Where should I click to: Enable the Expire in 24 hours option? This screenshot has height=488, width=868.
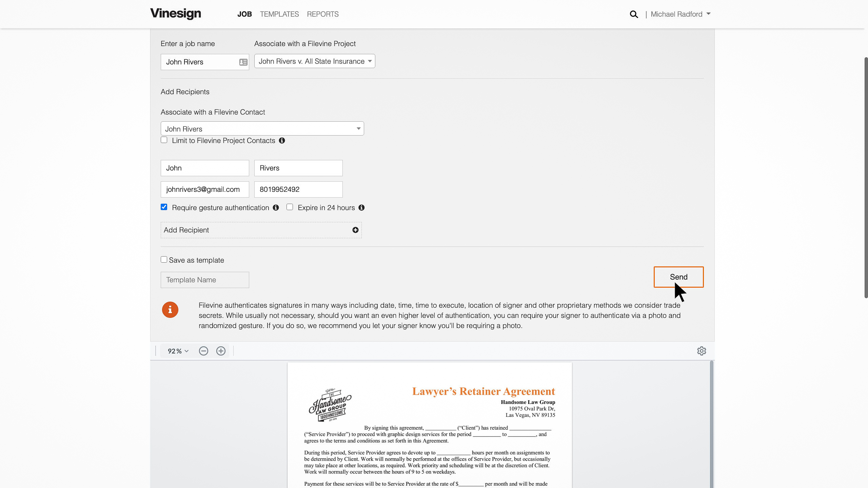tap(290, 207)
